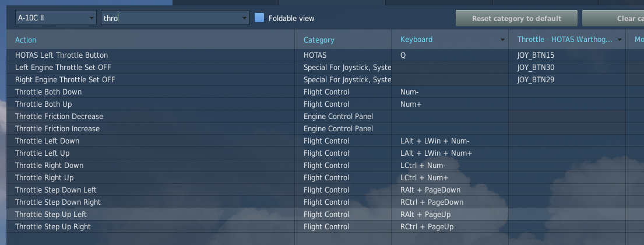Viewport: 644px width, 245px height.
Task: Click empty Warthog cell for Throttle Friction Increase
Action: point(567,129)
